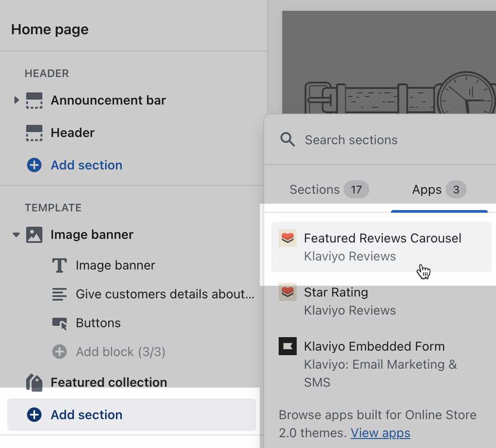Click the bag icon beside Featured collection
This screenshot has width=496, height=448.
pos(34,382)
